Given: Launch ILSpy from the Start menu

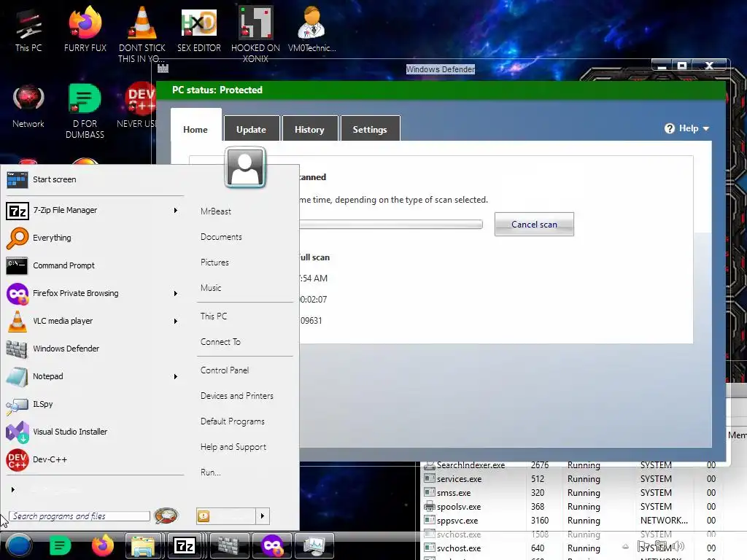Looking at the screenshot, I should pyautogui.click(x=96, y=404).
